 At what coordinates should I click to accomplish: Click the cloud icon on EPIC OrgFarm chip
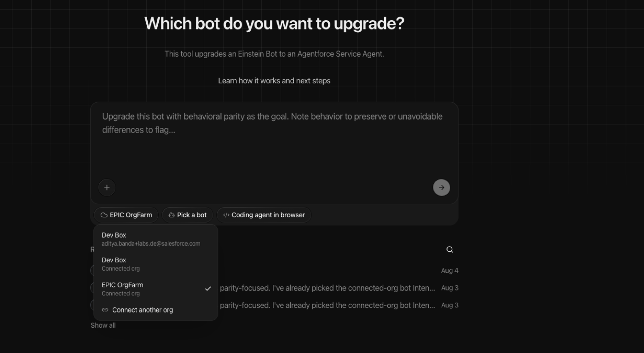coord(104,215)
